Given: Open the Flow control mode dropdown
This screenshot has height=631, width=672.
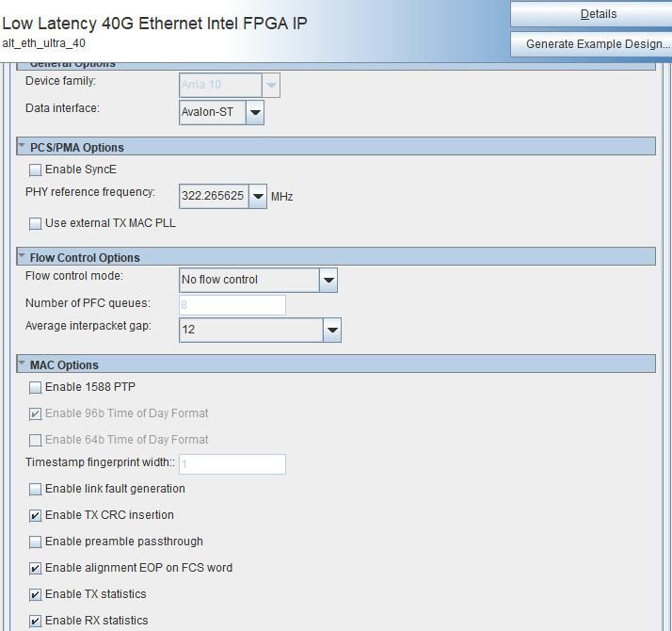Looking at the screenshot, I should click(328, 280).
